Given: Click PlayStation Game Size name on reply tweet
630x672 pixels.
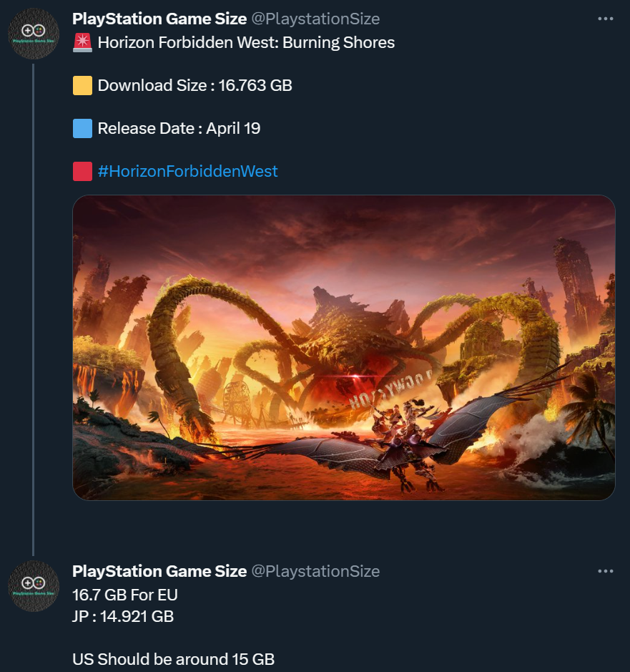Looking at the screenshot, I should [159, 571].
